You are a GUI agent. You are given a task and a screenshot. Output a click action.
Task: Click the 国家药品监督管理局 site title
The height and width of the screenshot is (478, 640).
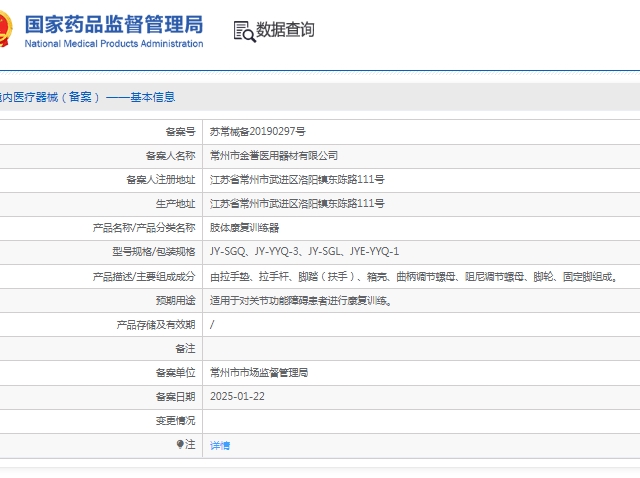tap(114, 24)
